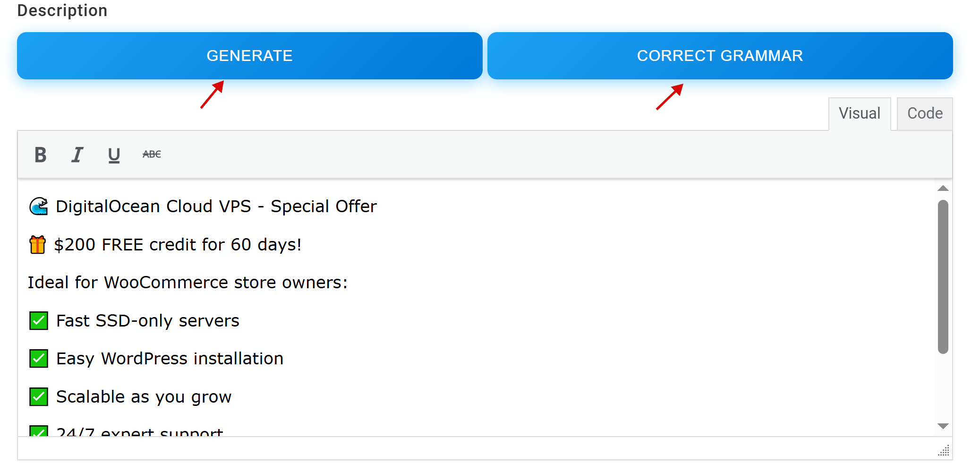Screen dimensions: 980x473
Task: Click green checkmark beside Easy WordPress installation
Action: 39,359
